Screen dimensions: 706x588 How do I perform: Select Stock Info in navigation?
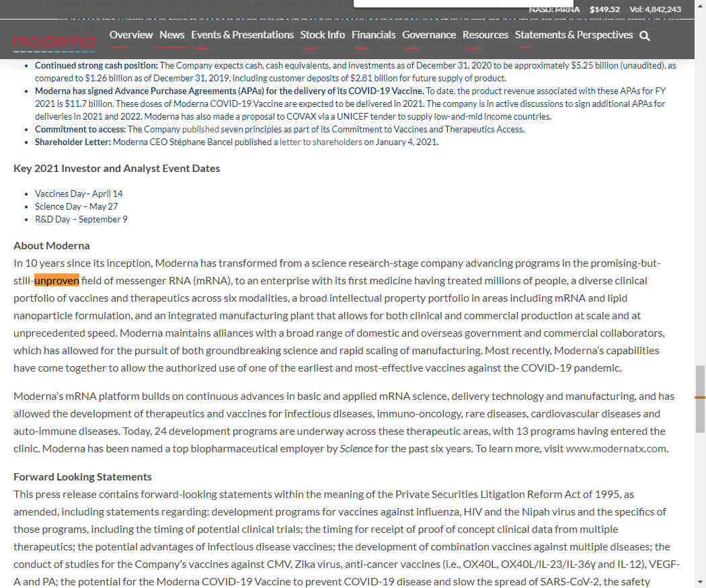(x=322, y=35)
